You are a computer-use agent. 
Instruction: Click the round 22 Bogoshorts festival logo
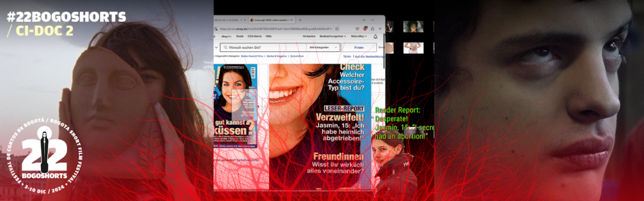45,155
